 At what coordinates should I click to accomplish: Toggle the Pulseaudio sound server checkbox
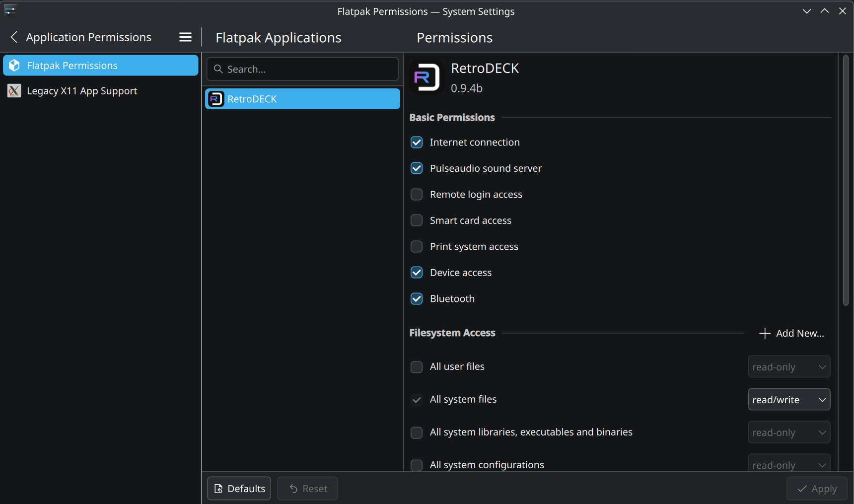(x=417, y=168)
